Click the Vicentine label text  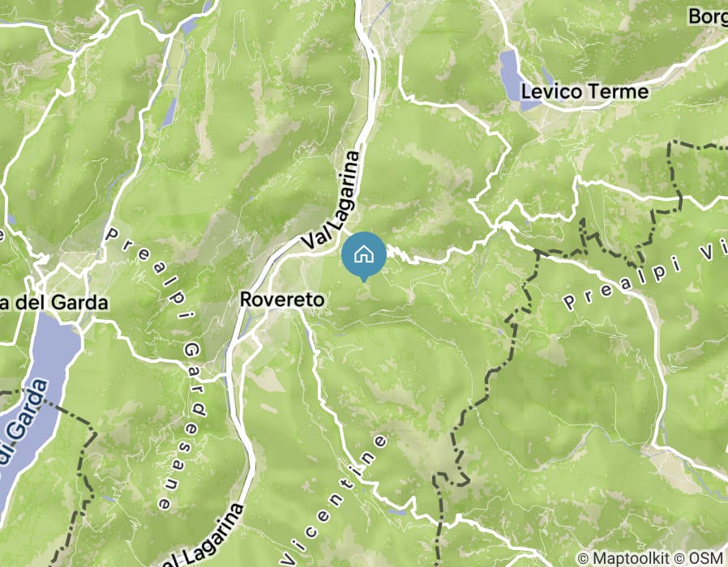(x=334, y=499)
